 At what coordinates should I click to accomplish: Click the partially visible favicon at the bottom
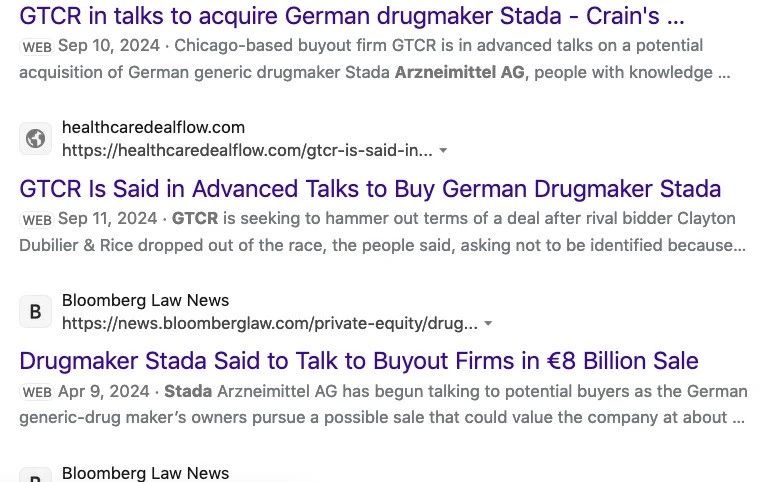pyautogui.click(x=35, y=476)
